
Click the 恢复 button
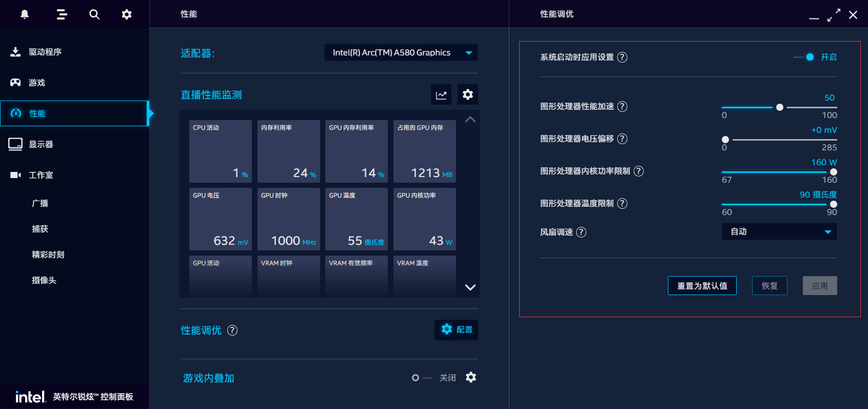point(770,286)
